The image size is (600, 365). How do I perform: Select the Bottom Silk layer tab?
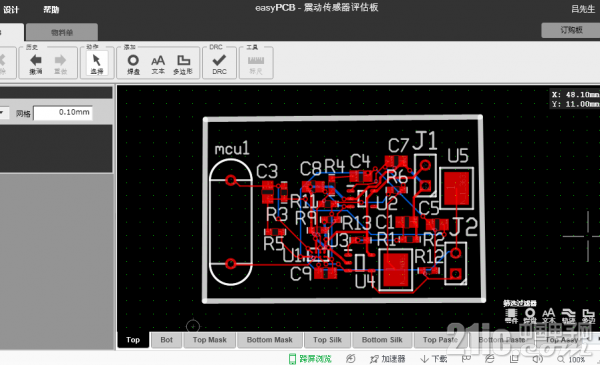[382, 340]
